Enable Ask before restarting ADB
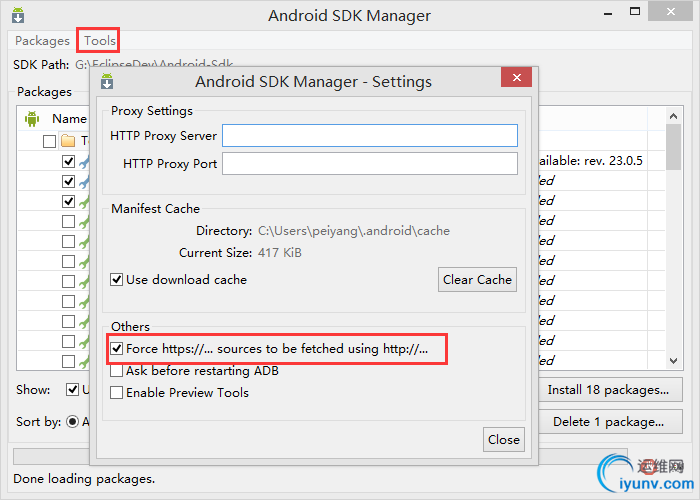The height and width of the screenshot is (500, 700). (x=117, y=371)
